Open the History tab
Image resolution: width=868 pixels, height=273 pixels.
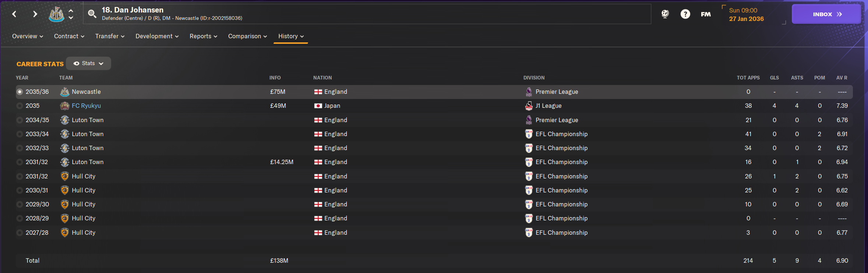point(291,36)
